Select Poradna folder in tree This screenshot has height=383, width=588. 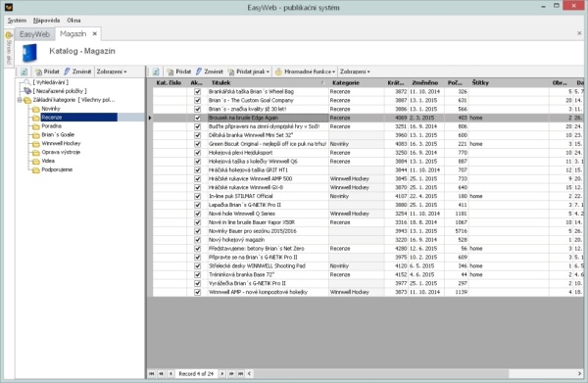coord(51,126)
